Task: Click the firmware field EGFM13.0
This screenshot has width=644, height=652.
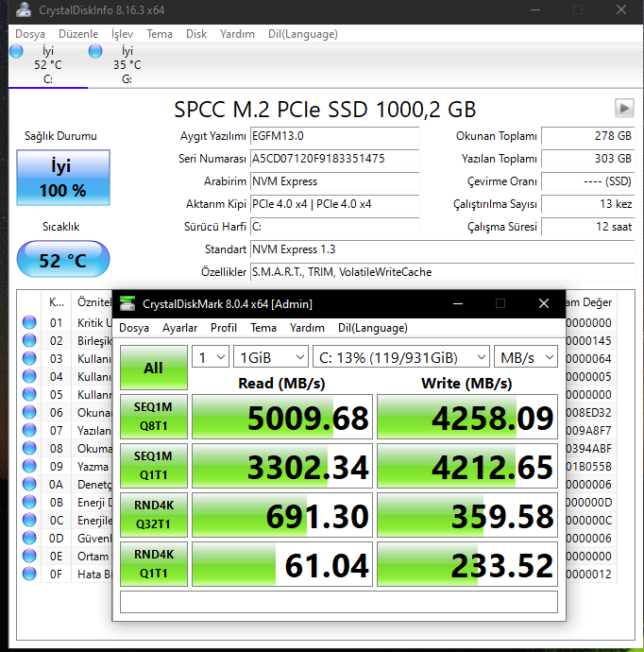Action: [x=335, y=136]
